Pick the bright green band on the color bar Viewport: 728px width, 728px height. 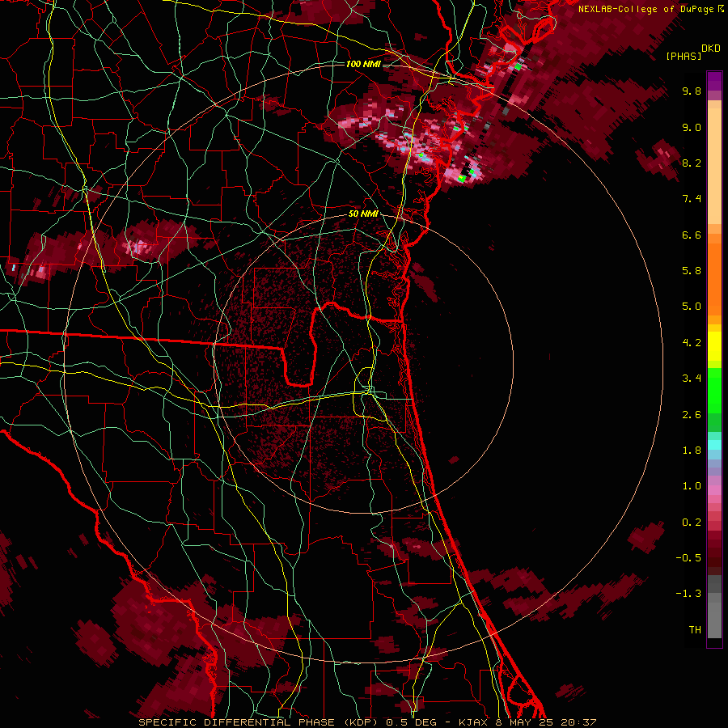pyautogui.click(x=714, y=390)
